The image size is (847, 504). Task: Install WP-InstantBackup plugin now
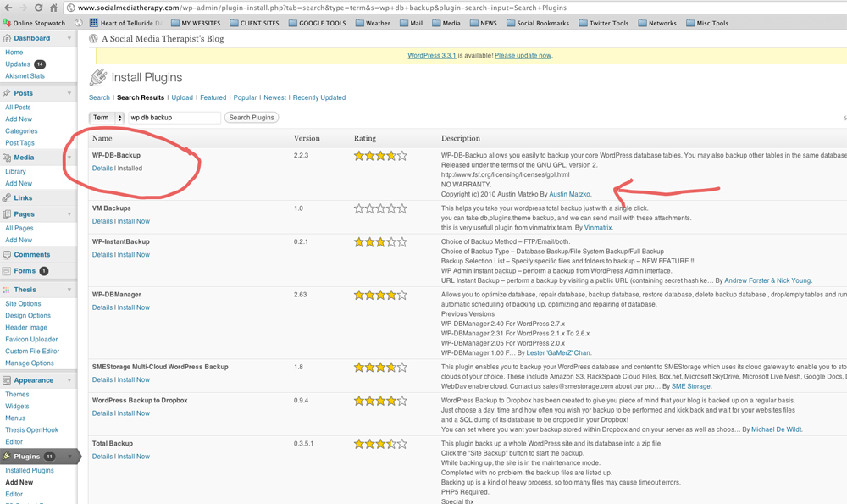(x=134, y=254)
